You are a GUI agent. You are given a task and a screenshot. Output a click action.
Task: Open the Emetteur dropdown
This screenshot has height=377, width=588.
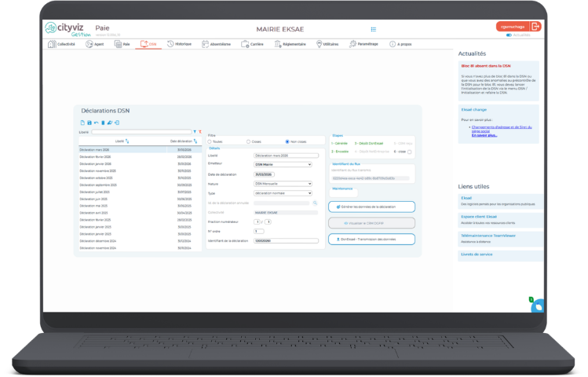click(283, 164)
